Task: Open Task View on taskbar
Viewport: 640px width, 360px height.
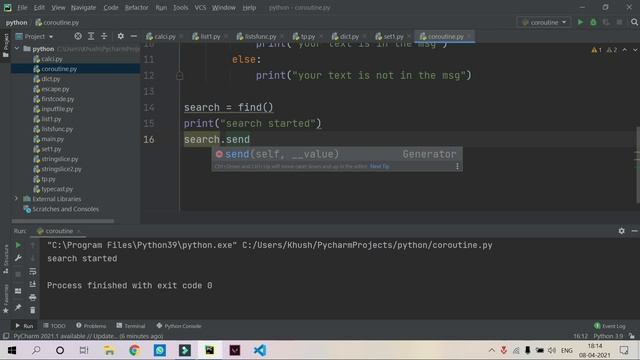Action: point(84,350)
